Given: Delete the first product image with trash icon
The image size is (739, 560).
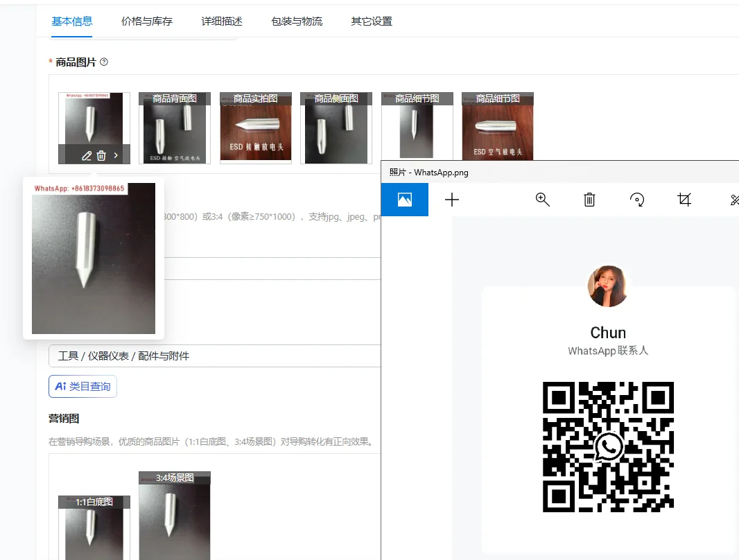Looking at the screenshot, I should coord(101,155).
